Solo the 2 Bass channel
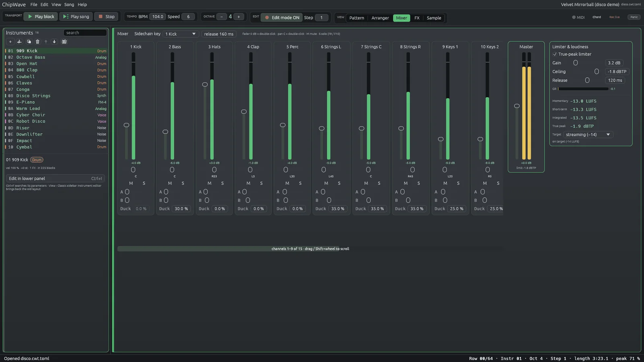This screenshot has height=362, width=644. (x=183, y=183)
